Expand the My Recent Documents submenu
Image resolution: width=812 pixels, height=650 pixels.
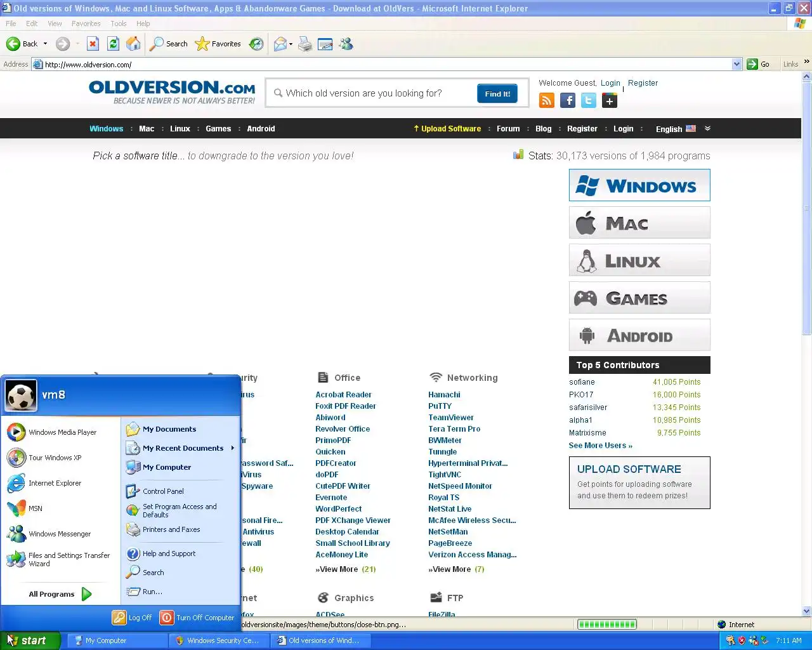pyautogui.click(x=180, y=448)
